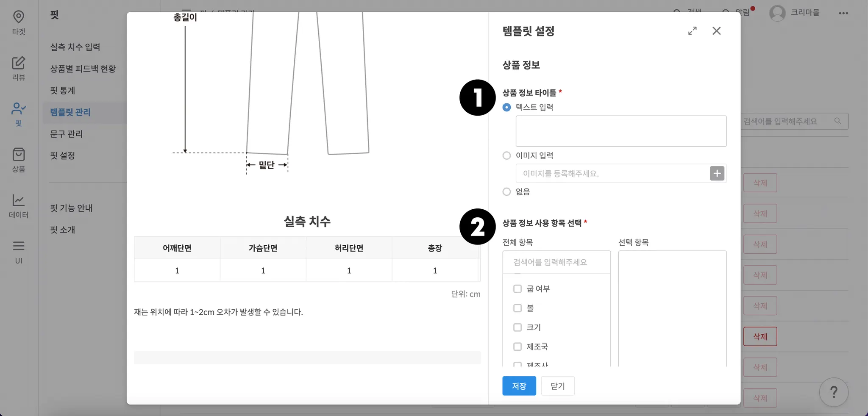Select the 텍스트 입력 radio button

[x=506, y=108]
